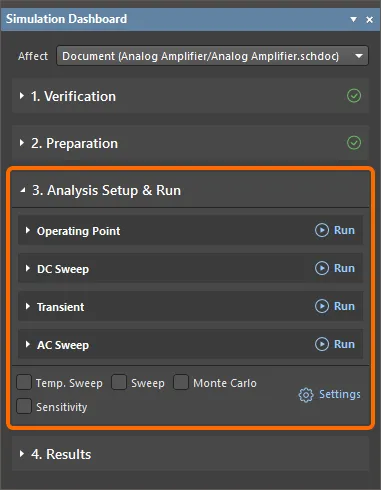Open analysis Settings gear icon
The height and width of the screenshot is (490, 381).
click(306, 395)
